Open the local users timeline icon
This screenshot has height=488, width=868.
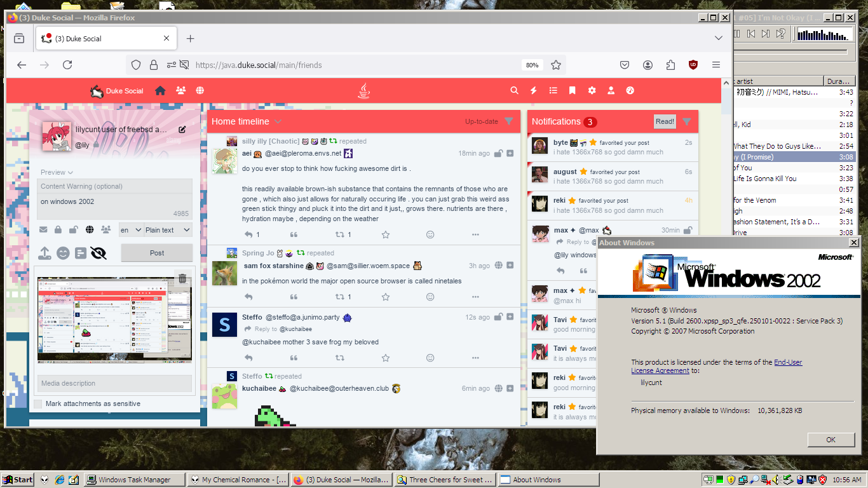(181, 91)
